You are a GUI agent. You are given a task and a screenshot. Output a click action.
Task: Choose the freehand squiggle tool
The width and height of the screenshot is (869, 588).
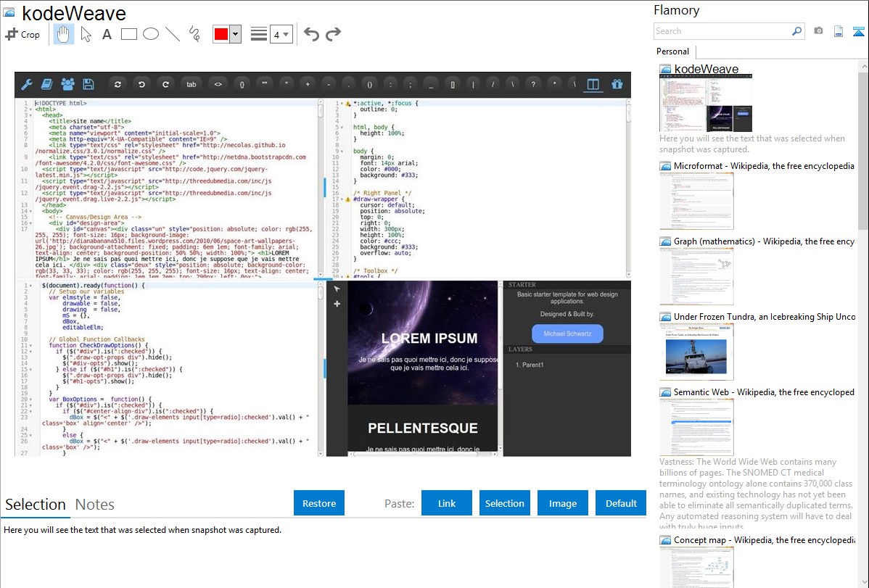(194, 34)
